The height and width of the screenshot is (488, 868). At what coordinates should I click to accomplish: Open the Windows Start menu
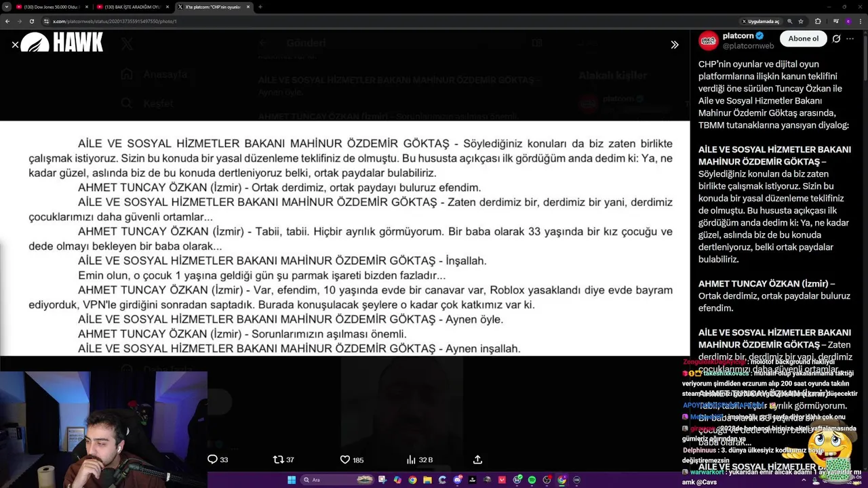(292, 480)
